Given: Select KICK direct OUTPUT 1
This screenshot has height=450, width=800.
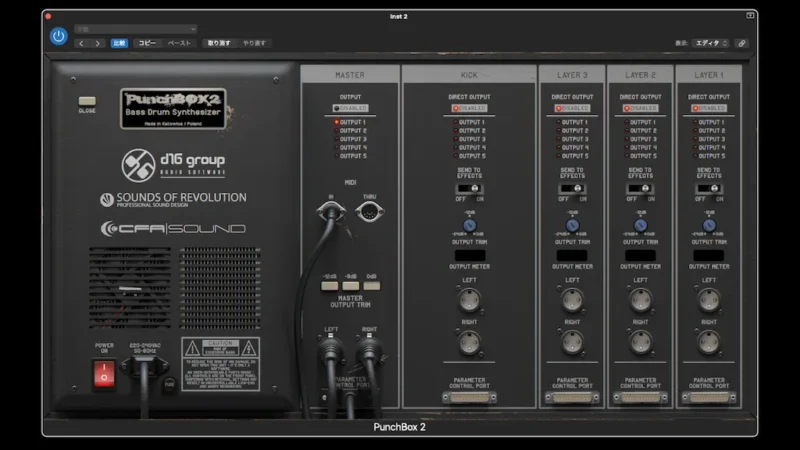Looking at the screenshot, I should click(469, 122).
